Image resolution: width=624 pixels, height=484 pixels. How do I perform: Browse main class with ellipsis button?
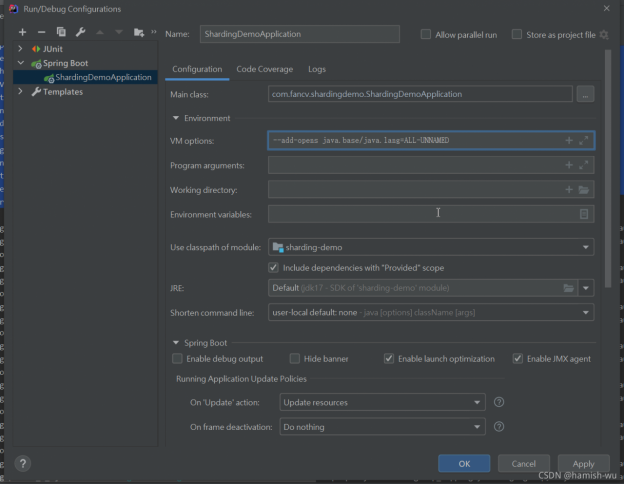tap(585, 94)
